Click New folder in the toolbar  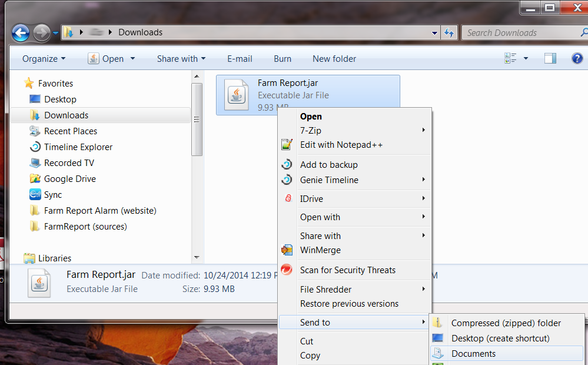click(x=334, y=59)
